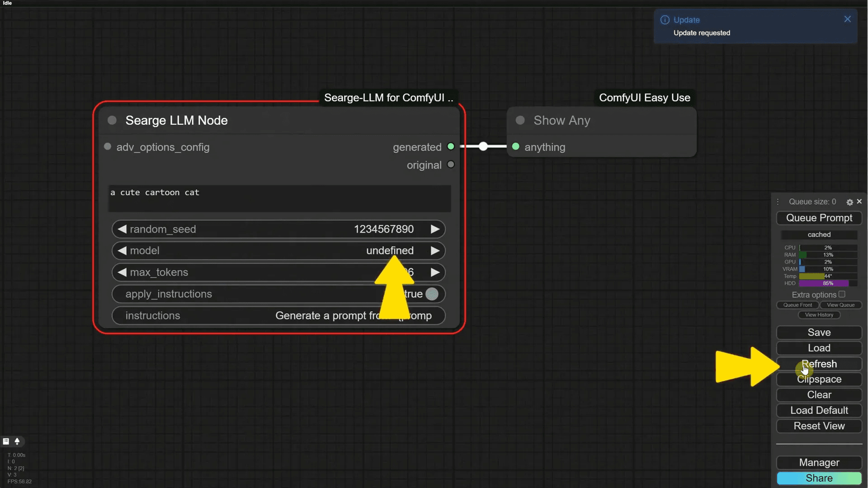Close the queue menu panel
The width and height of the screenshot is (868, 488).
click(859, 202)
